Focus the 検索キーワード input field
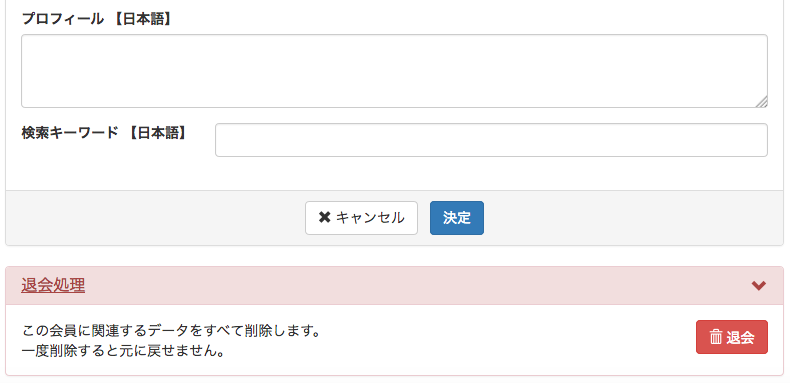 coord(491,140)
